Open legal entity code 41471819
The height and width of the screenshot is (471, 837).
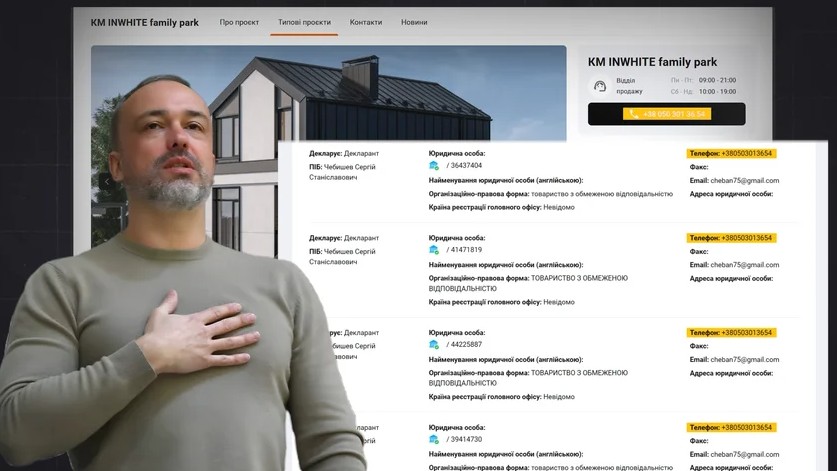coord(466,250)
